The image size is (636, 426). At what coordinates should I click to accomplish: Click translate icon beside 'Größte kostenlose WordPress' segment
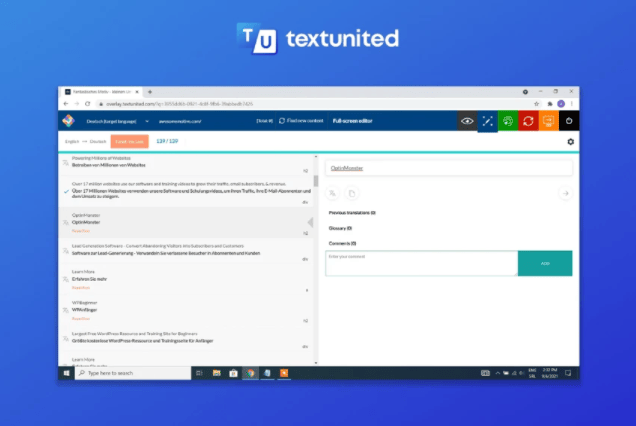click(x=65, y=338)
